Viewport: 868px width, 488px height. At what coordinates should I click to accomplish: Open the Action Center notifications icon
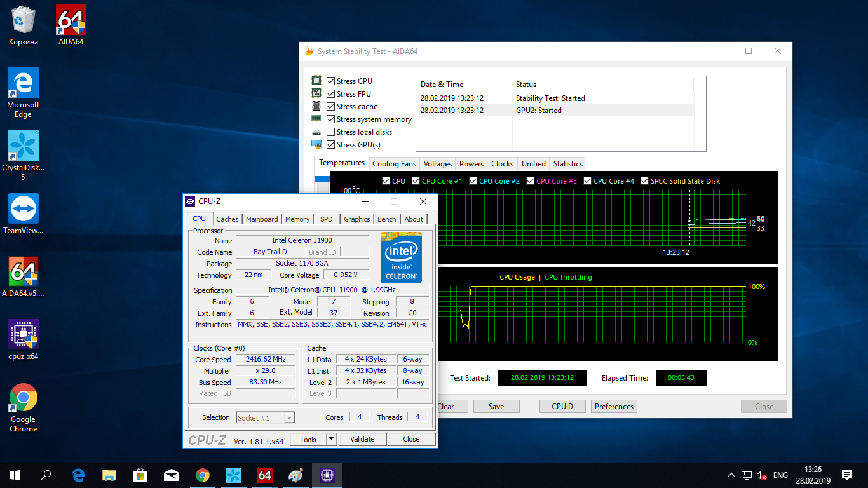point(847,475)
